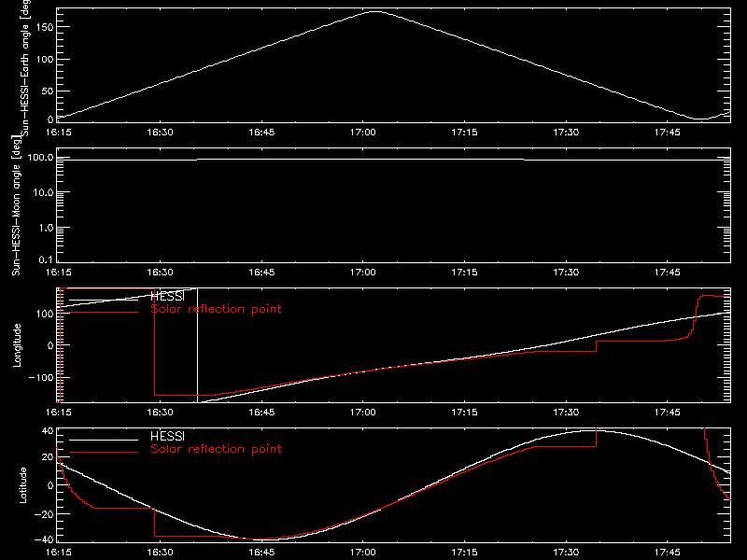This screenshot has width=747, height=560.
Task: Click the white legend line sample in Longitude plot
Action: point(104,300)
